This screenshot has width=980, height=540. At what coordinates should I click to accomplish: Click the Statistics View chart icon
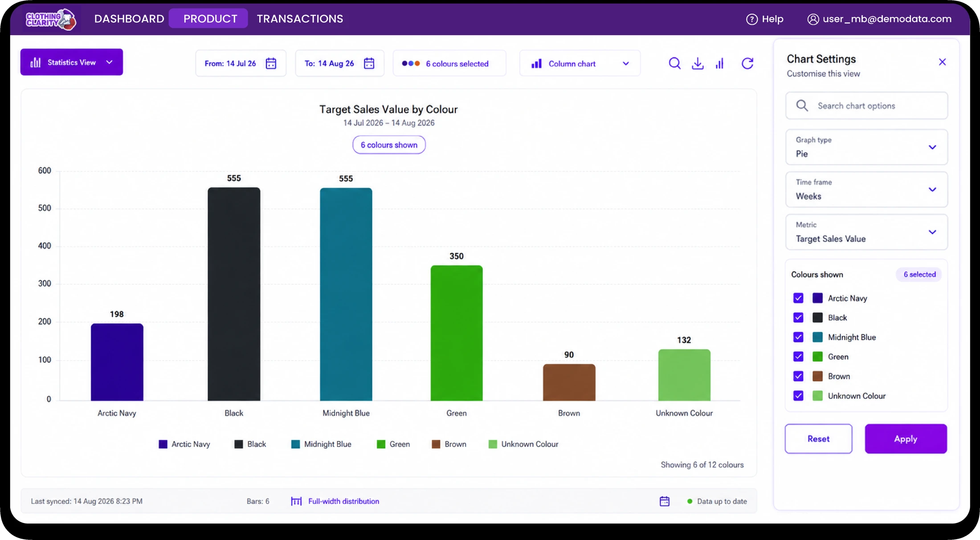(x=36, y=62)
